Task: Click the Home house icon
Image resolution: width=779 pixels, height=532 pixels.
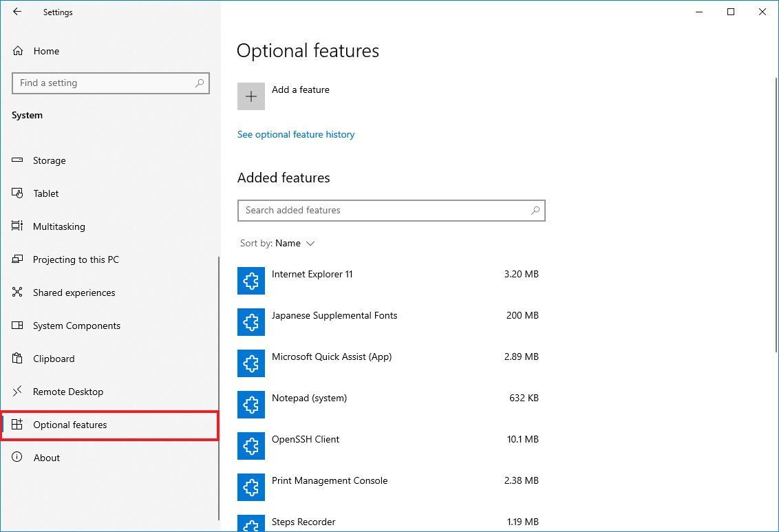Action: point(18,50)
